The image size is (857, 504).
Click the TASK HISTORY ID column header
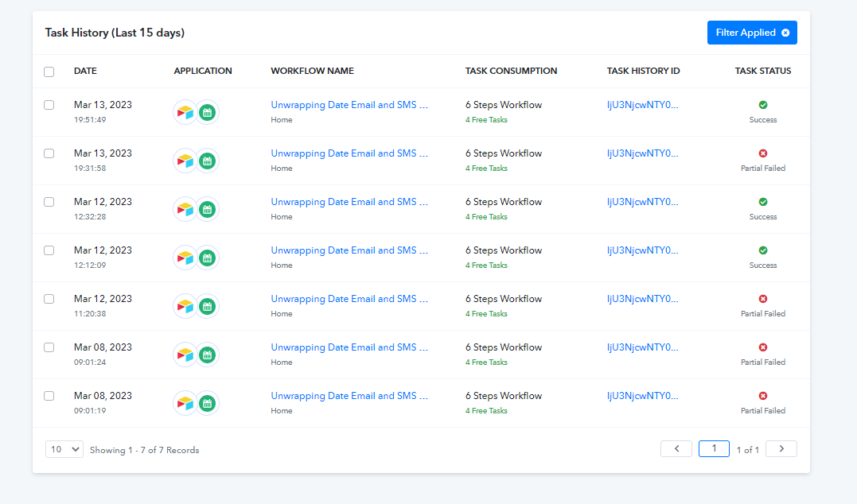tap(643, 71)
